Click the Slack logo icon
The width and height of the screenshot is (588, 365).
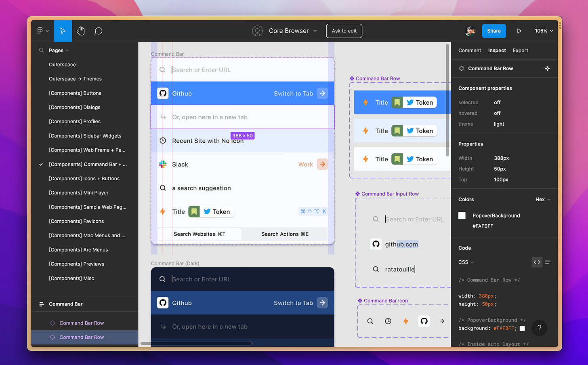(x=163, y=164)
